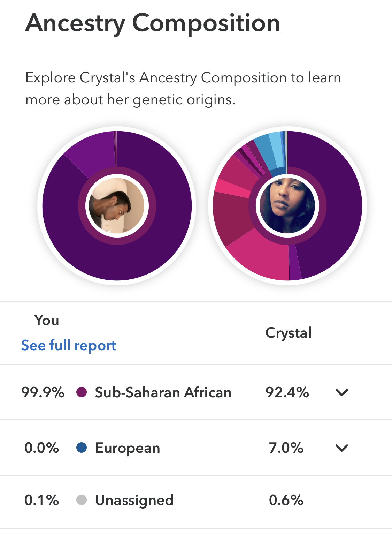Click Crystal's profile photo in right chart
The width and height of the screenshot is (392, 541).
click(x=287, y=206)
